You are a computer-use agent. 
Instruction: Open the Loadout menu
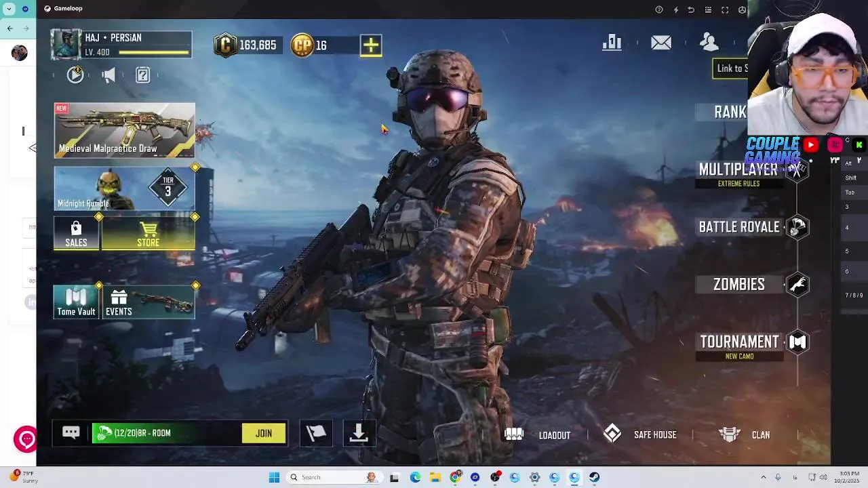554,435
